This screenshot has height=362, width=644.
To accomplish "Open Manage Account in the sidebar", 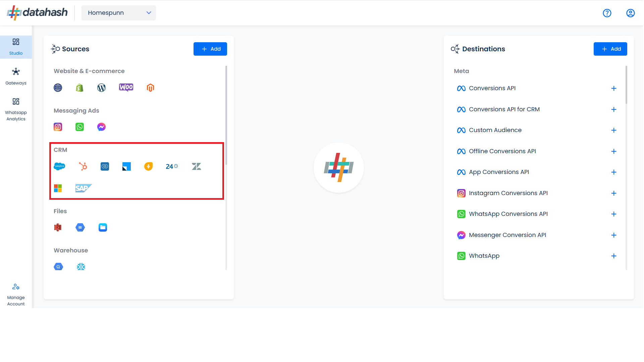I will tap(16, 295).
